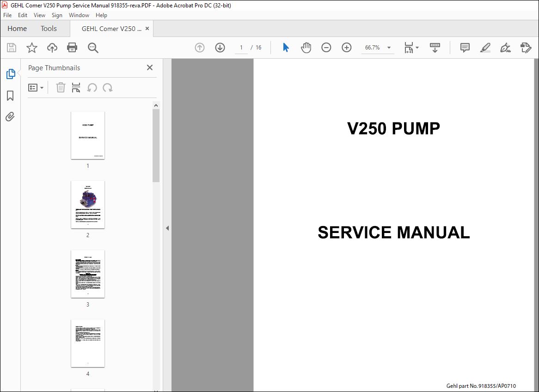The image size is (539, 392).
Task: Zoom out with minus button
Action: click(326, 48)
